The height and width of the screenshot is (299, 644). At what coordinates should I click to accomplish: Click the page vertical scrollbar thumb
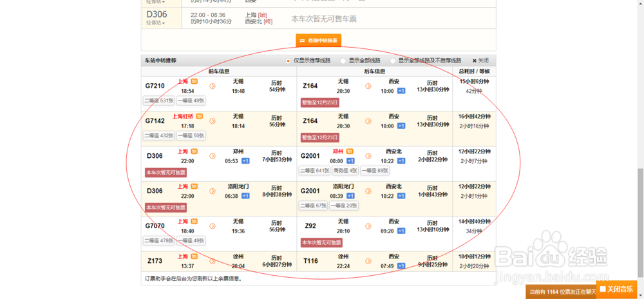coord(640,222)
